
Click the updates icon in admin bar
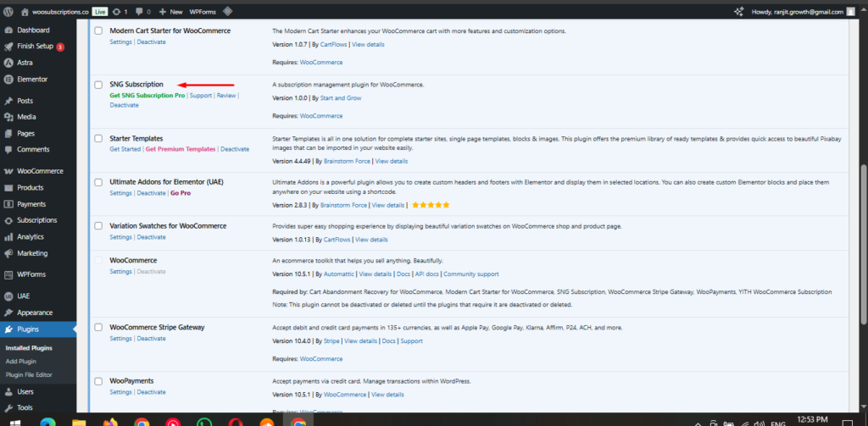pyautogui.click(x=115, y=12)
